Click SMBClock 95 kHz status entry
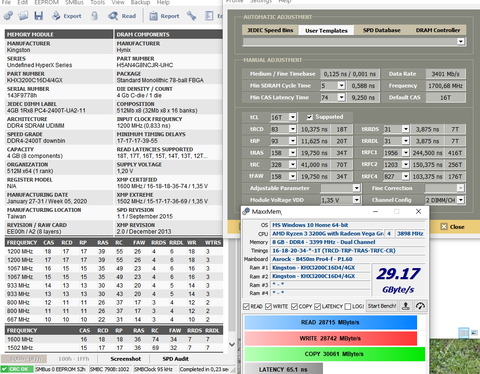The height and width of the screenshot is (374, 480). pos(154,369)
